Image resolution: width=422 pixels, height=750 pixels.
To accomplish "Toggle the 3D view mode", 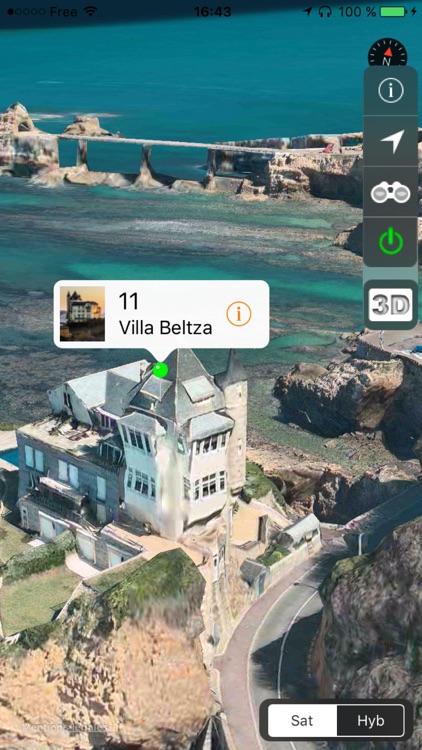I will pyautogui.click(x=391, y=305).
